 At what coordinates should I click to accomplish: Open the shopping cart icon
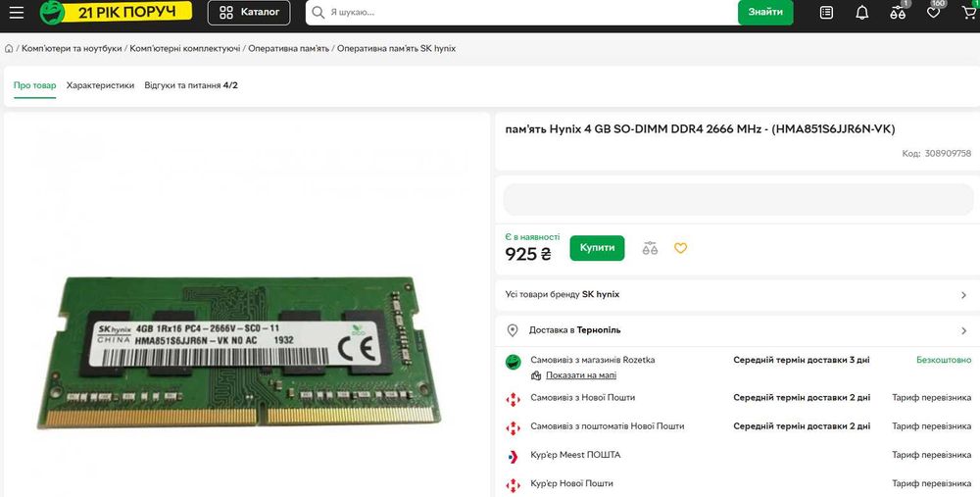pos(969,13)
